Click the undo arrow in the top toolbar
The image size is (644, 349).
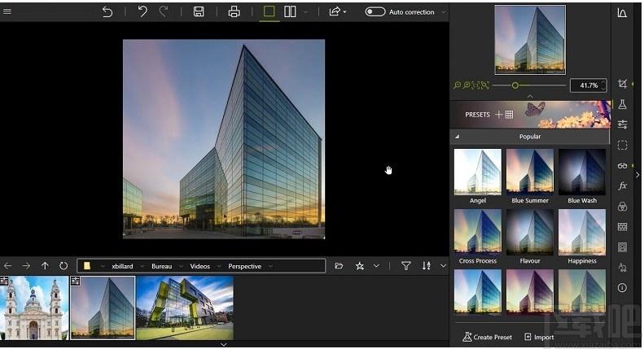click(142, 12)
